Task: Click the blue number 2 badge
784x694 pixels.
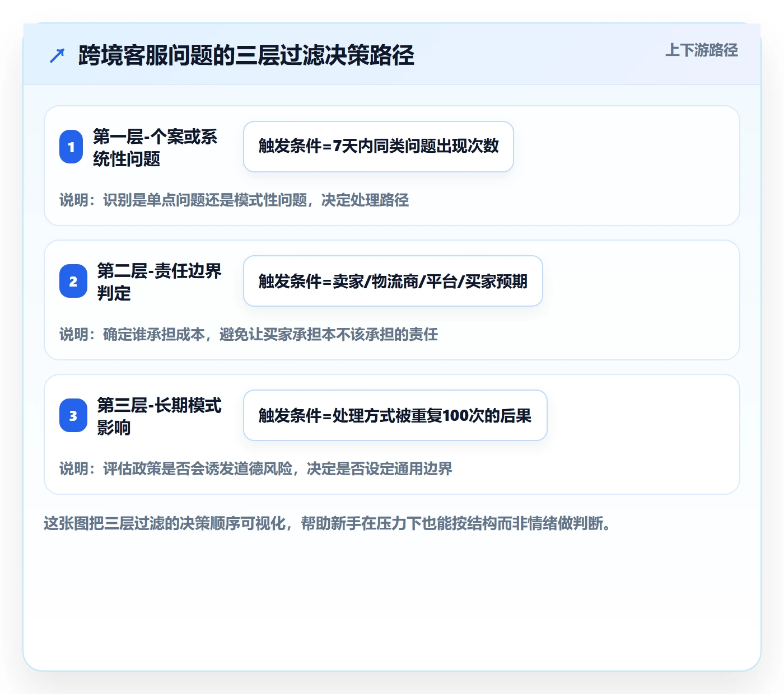Action: point(73,282)
